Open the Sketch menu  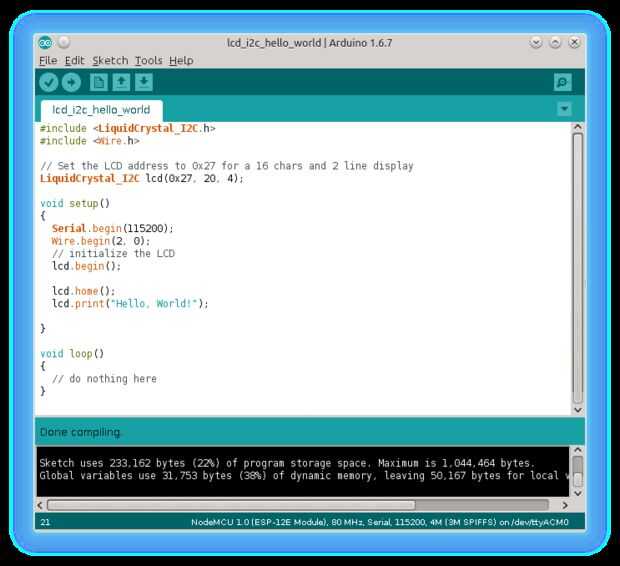click(110, 61)
